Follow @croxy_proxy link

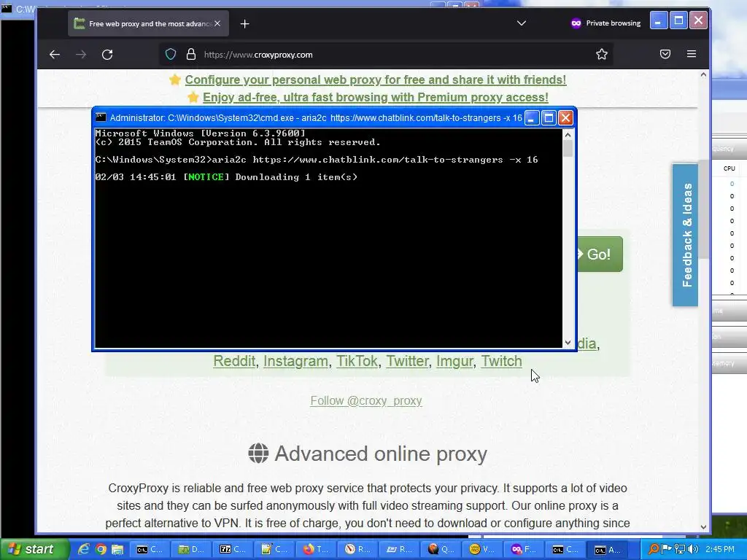click(366, 400)
